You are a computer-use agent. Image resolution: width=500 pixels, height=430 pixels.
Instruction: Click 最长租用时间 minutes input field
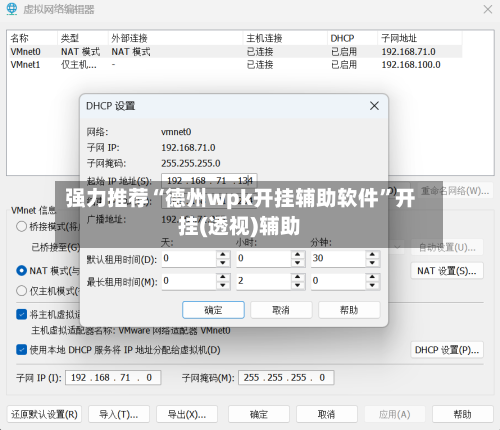pyautogui.click(x=339, y=281)
